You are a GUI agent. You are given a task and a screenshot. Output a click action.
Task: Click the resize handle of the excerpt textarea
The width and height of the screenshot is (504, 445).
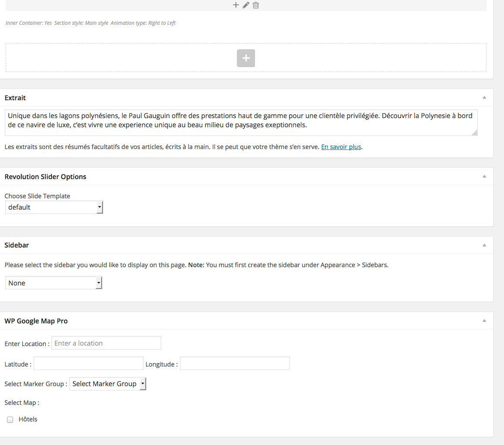(475, 133)
